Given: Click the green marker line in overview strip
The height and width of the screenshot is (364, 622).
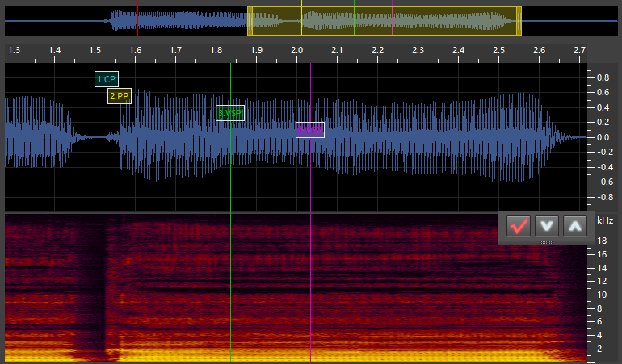Looking at the screenshot, I should [x=354, y=18].
